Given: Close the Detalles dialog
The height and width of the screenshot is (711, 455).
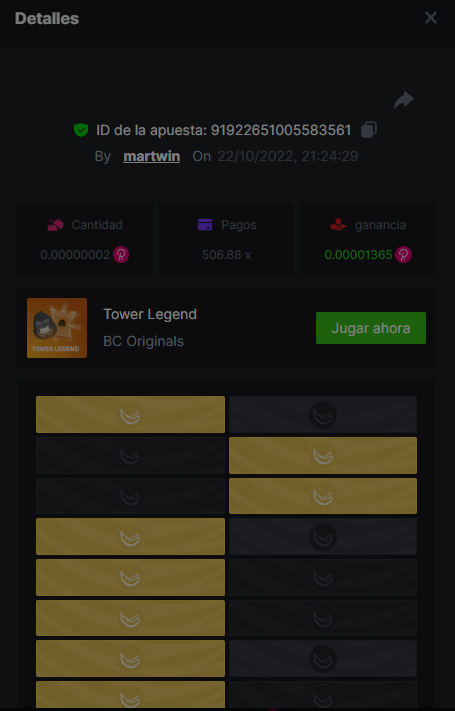Looking at the screenshot, I should click(x=431, y=18).
